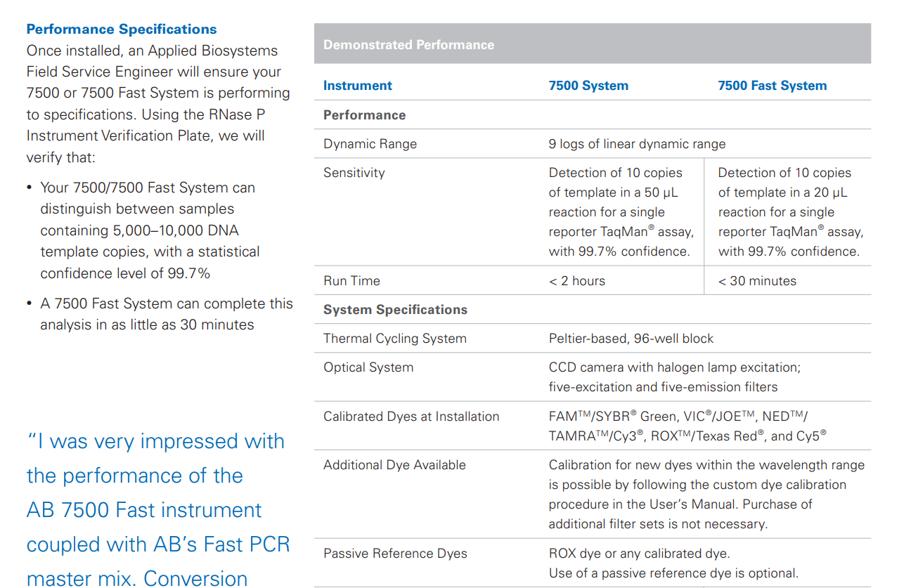Click the 'Once installed, an Applied Biosystems' line
The width and height of the screenshot is (904, 588).
coord(152,51)
